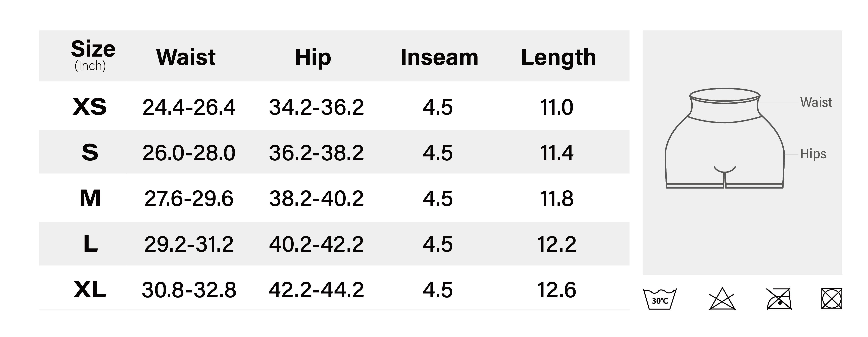
Task: Click the shorts outline diagram
Action: (x=725, y=138)
